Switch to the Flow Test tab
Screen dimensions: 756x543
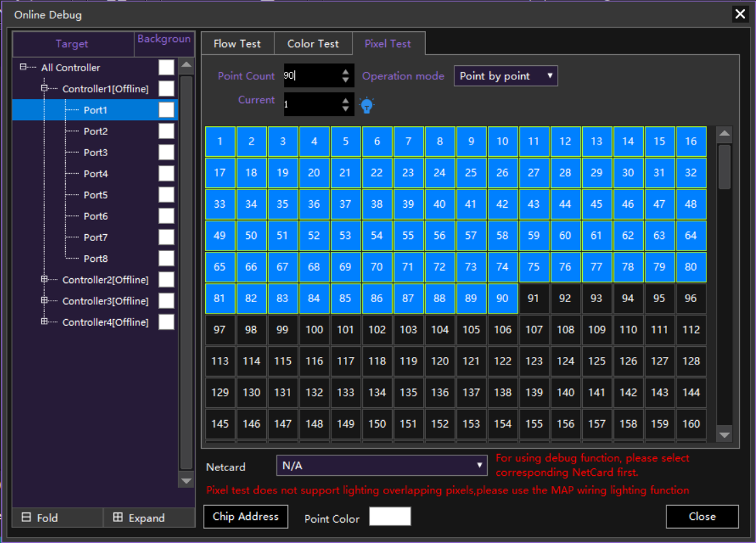[237, 43]
